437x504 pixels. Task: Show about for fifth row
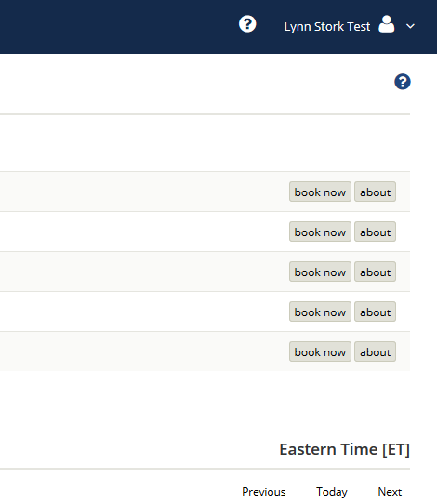375,351
